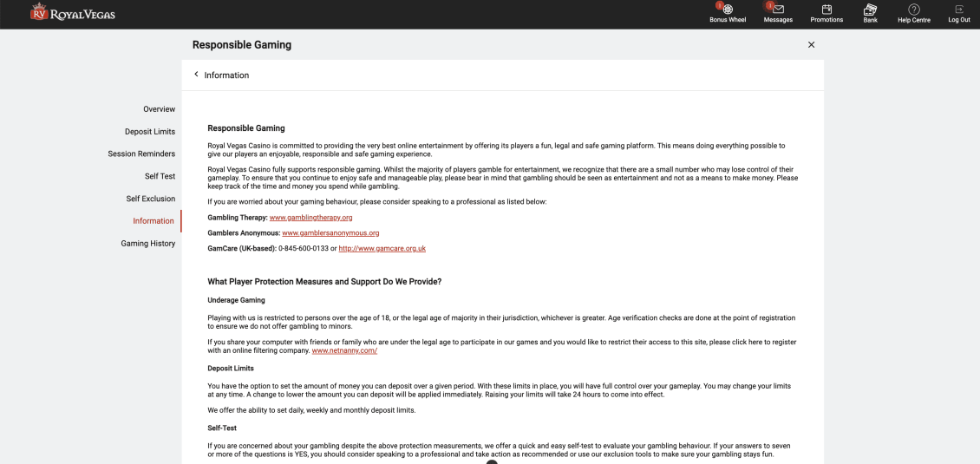Click the 'What Player Protection Measures' heading
The height and width of the screenshot is (464, 980).
pyautogui.click(x=324, y=282)
